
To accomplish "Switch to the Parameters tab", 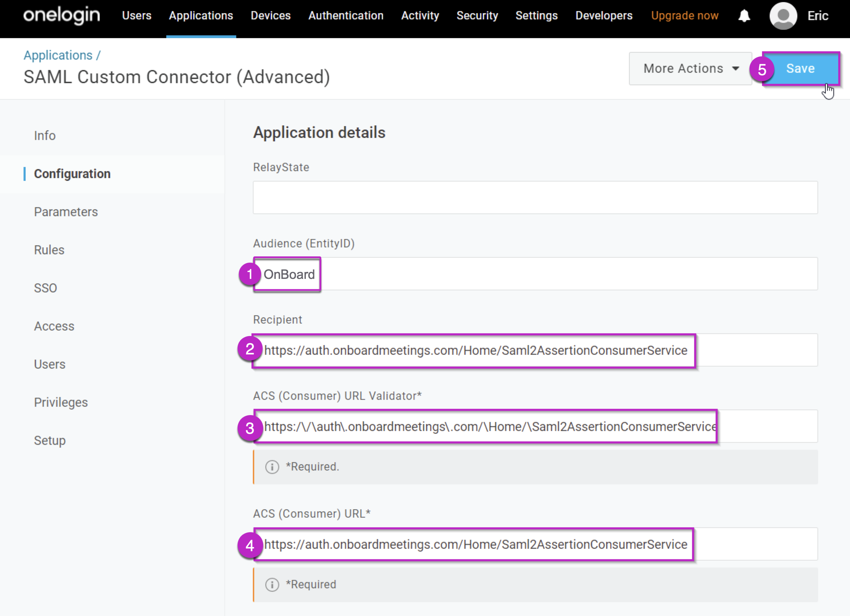I will [x=66, y=212].
